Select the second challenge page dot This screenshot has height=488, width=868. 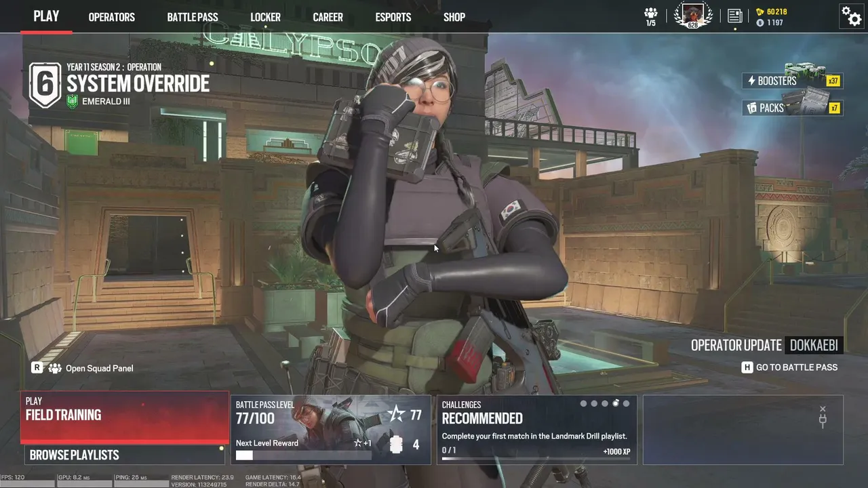(x=594, y=403)
